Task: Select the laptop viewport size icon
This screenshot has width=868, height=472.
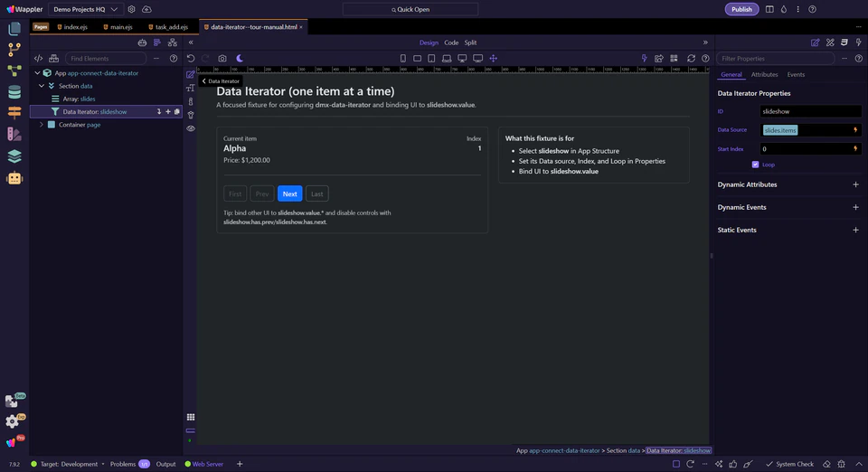Action: click(446, 58)
